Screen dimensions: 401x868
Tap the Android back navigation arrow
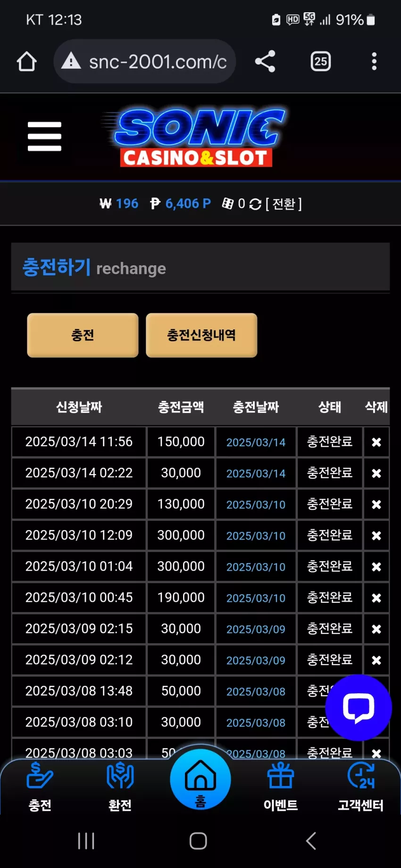click(311, 841)
